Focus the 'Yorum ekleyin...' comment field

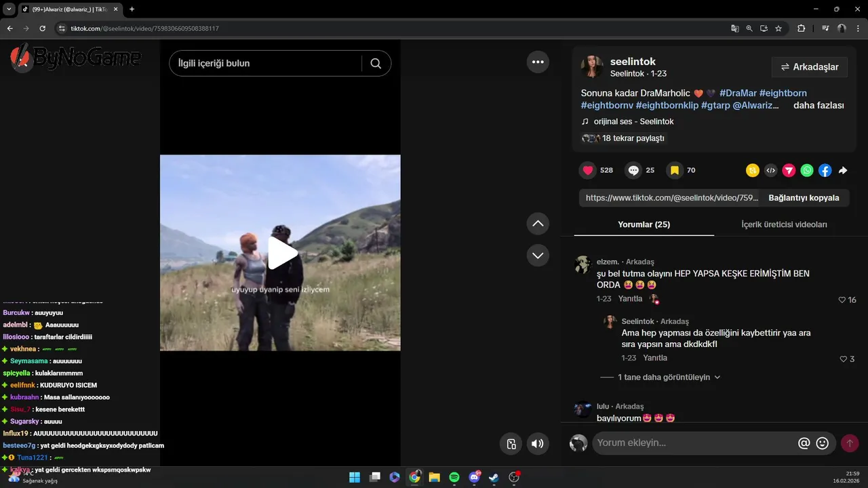694,443
